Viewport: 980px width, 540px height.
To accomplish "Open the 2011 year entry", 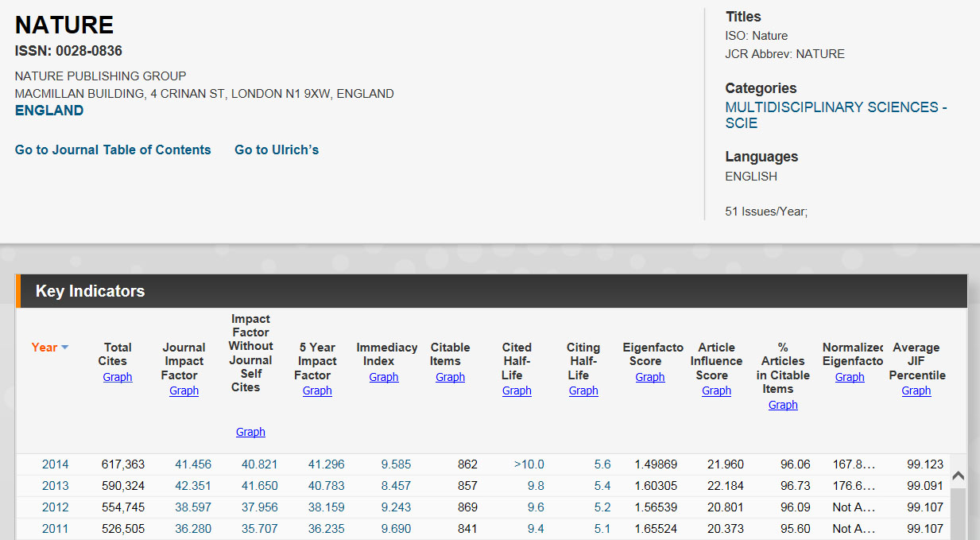I will click(56, 529).
